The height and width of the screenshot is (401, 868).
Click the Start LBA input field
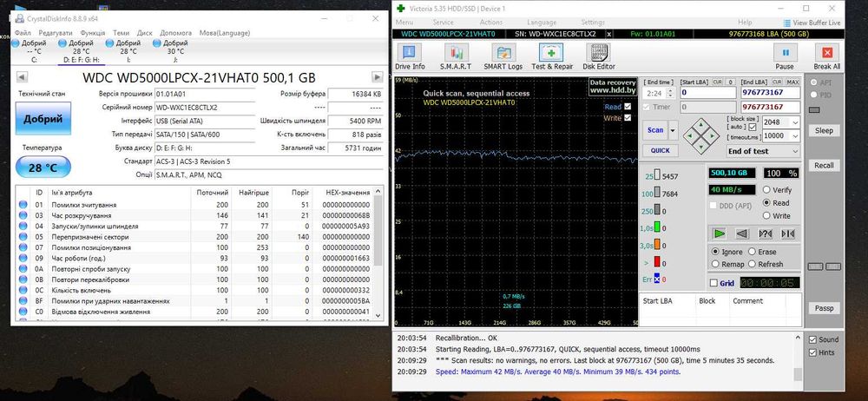[708, 93]
